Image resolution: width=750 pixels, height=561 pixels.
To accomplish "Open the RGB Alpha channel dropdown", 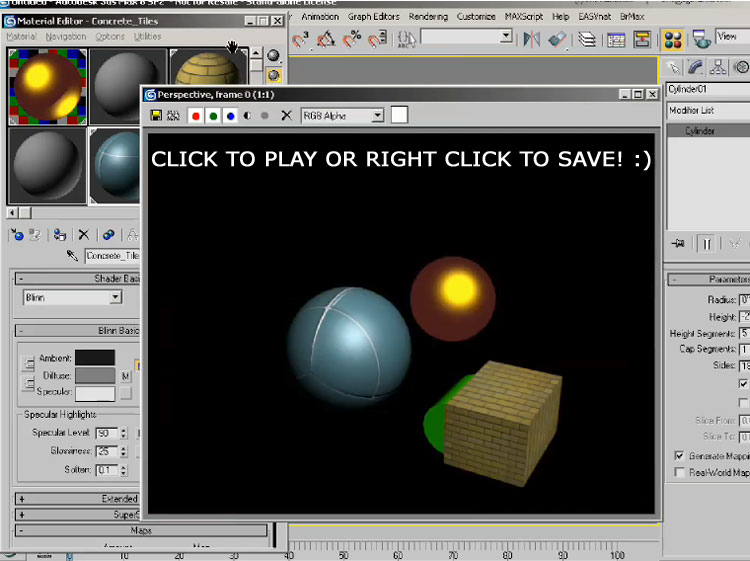I will 377,116.
